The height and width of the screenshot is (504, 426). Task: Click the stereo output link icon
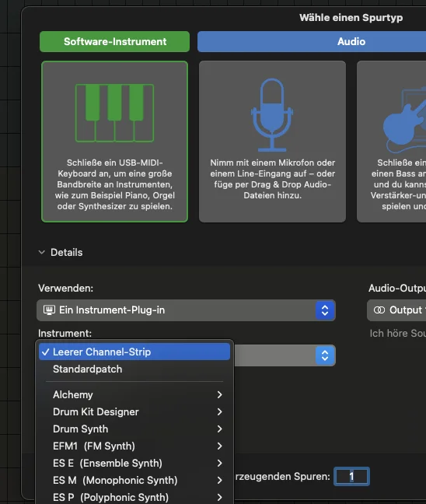(379, 310)
